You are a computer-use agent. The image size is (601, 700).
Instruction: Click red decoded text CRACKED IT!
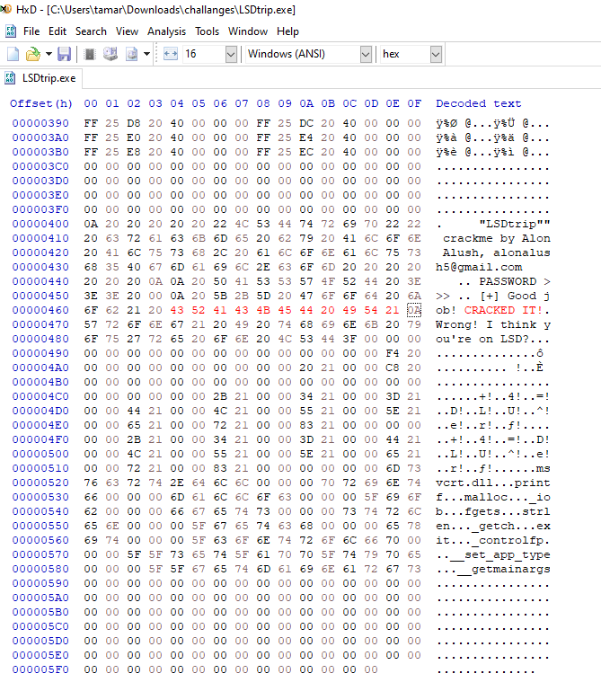tap(503, 310)
